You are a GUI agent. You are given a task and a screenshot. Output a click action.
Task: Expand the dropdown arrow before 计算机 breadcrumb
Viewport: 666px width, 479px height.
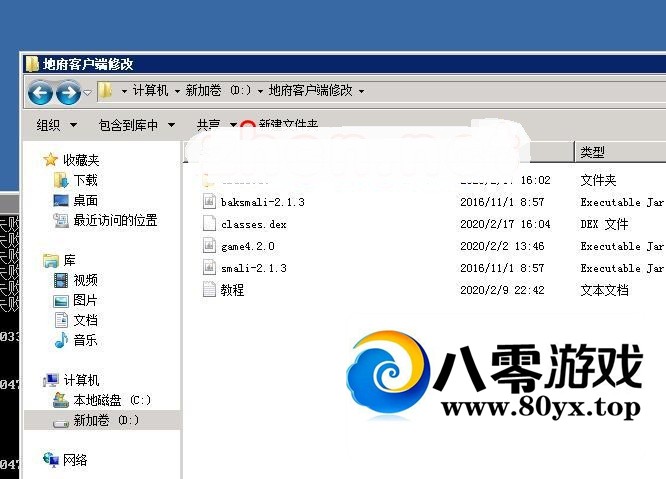coord(124,91)
